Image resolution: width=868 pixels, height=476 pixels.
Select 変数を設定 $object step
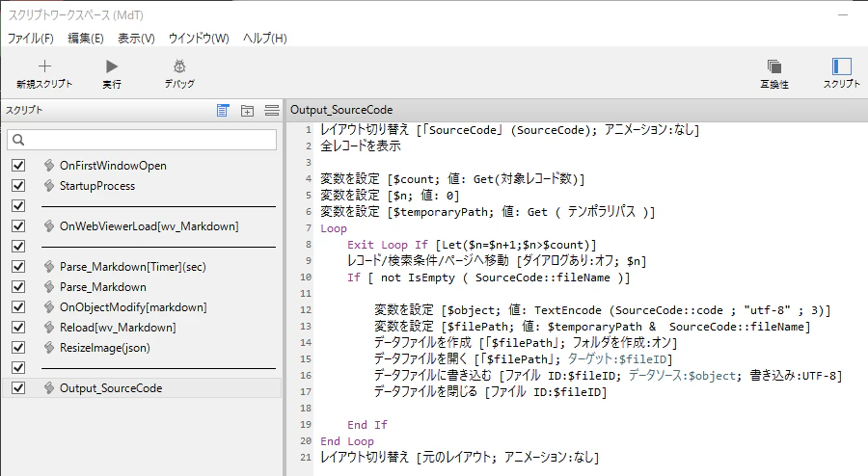click(603, 310)
